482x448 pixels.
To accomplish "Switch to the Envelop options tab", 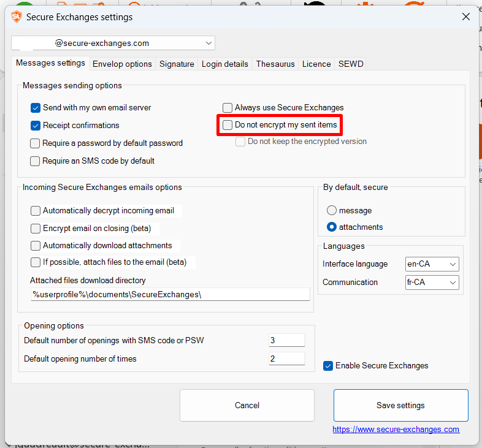I will 122,64.
